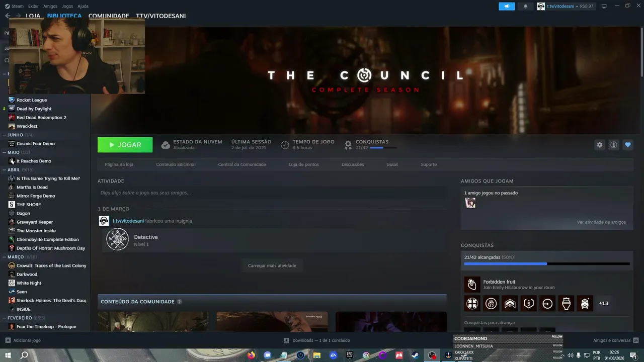
Task: Switch to the Página na loja tab
Action: coord(119,164)
